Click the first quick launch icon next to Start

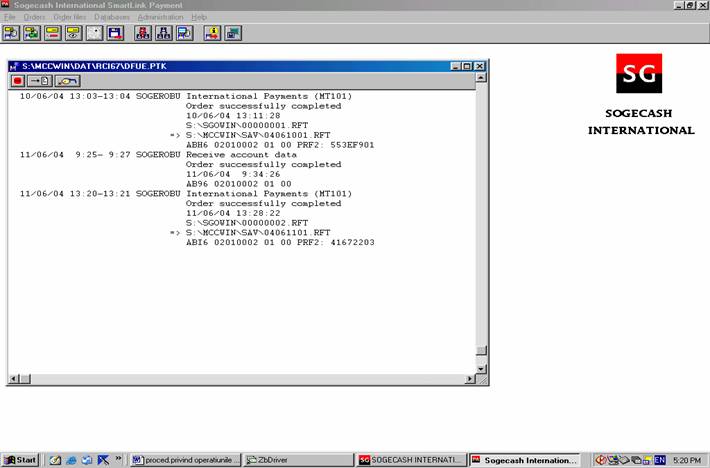pos(55,460)
